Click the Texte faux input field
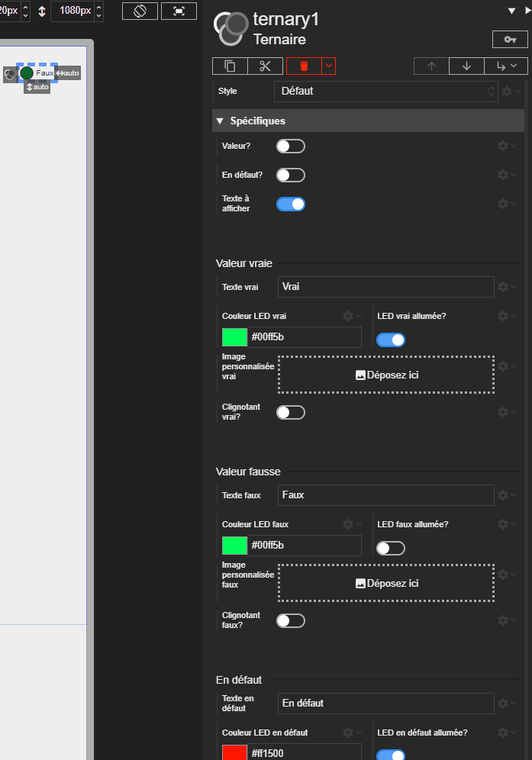Viewport: 532px width, 760px height. (386, 495)
